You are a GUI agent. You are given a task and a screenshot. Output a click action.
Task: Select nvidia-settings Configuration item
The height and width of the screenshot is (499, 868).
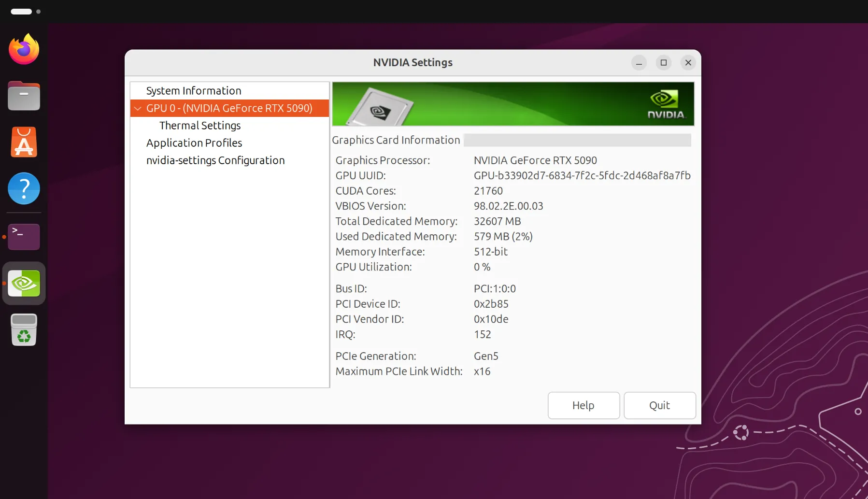tap(215, 160)
